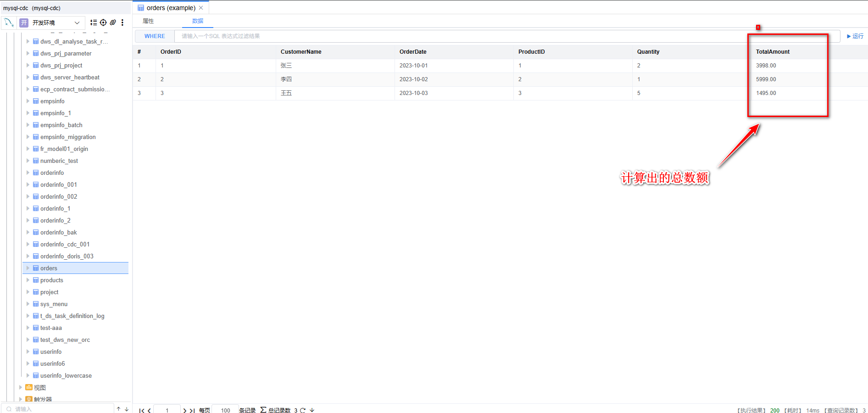Click the MySQL dolphin icon

9,22
